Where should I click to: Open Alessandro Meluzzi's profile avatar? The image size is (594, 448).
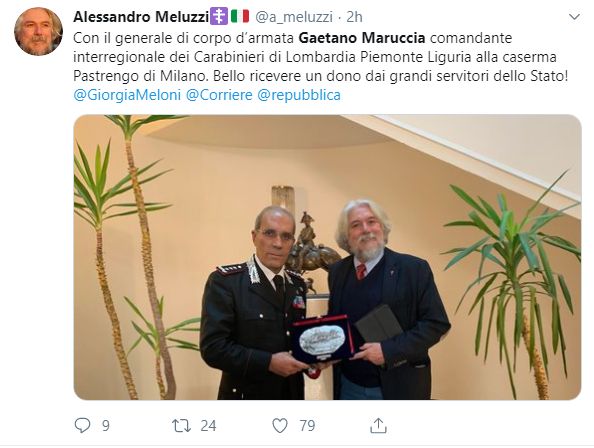[x=38, y=31]
